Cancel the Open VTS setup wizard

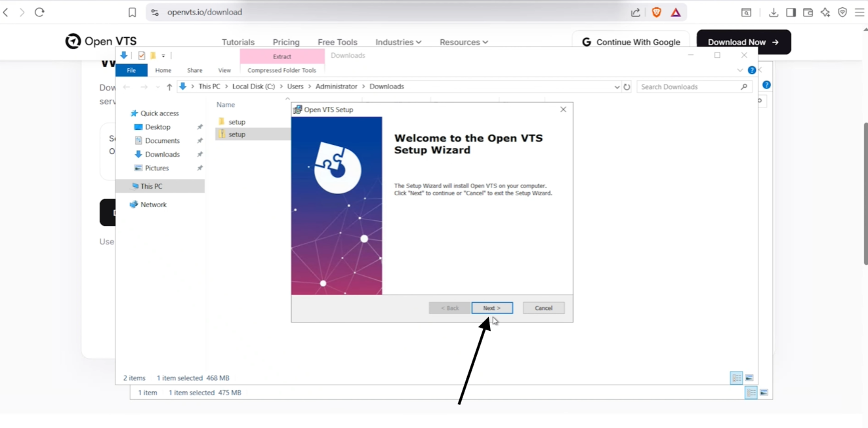click(x=543, y=308)
